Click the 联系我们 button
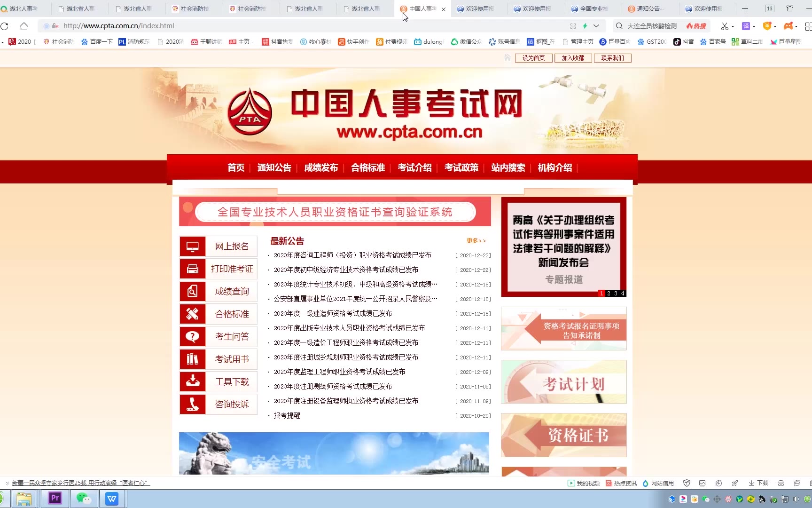The height and width of the screenshot is (508, 812). (613, 58)
